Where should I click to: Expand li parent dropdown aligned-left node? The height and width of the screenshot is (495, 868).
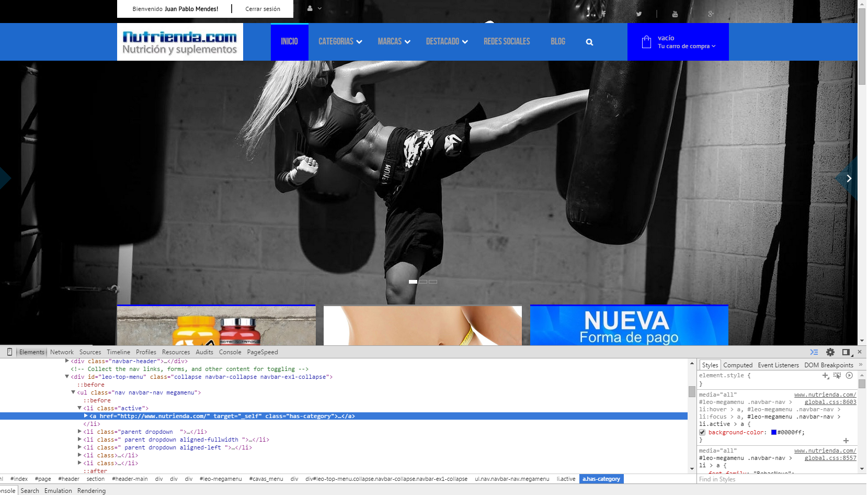(x=79, y=447)
